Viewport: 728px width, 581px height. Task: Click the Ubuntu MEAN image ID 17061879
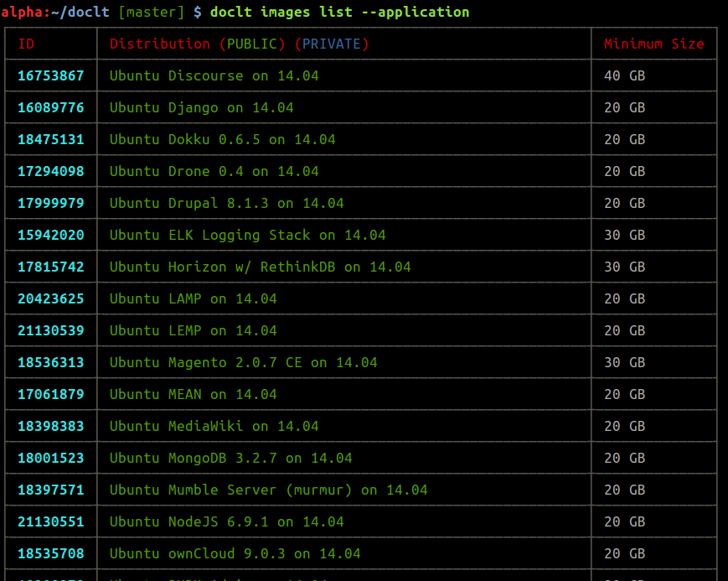coord(49,394)
